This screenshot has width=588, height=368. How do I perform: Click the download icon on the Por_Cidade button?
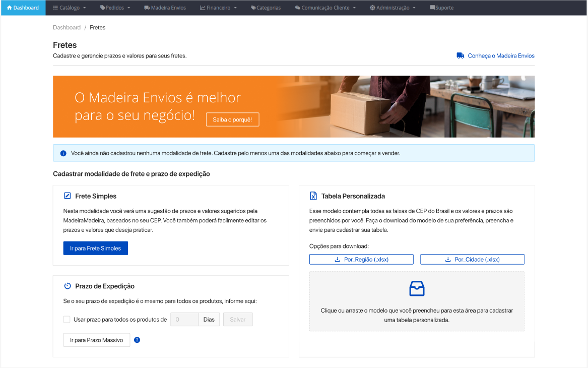(448, 259)
